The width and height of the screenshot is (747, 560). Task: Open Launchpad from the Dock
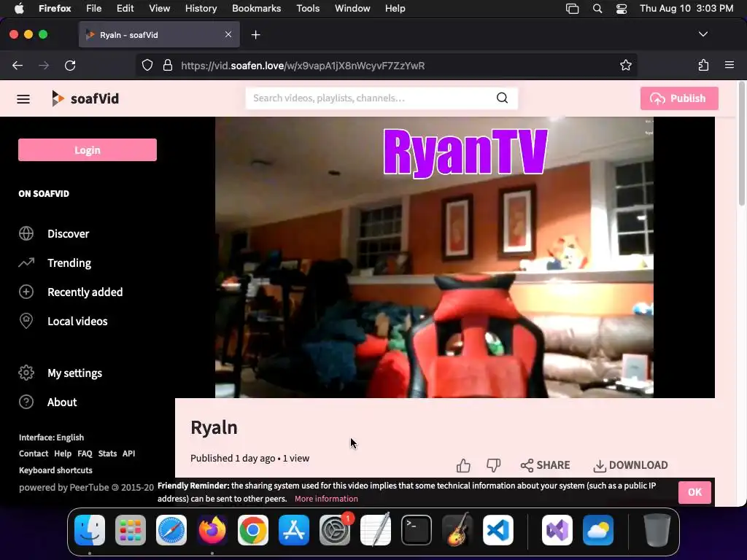(x=131, y=530)
